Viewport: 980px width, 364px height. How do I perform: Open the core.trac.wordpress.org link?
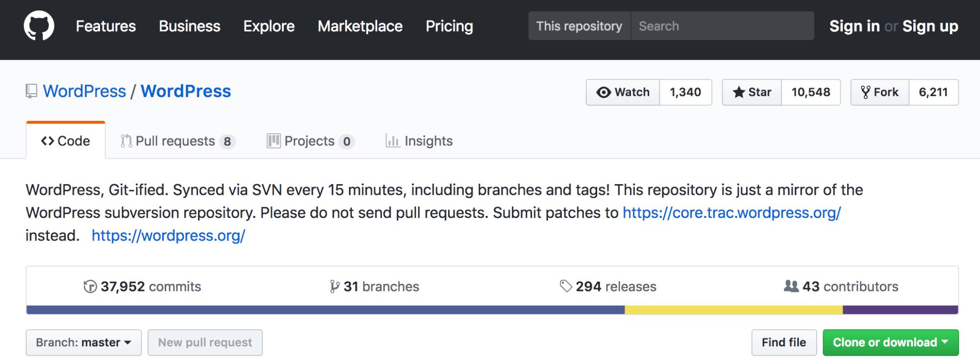(731, 213)
